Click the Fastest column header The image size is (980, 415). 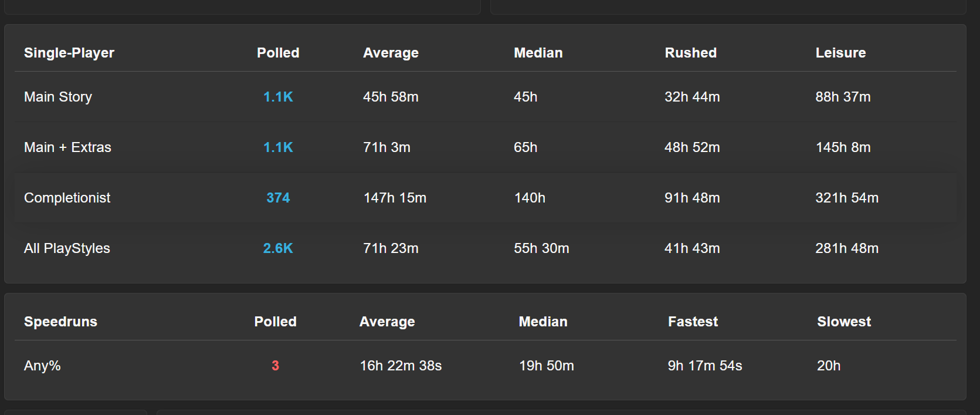pyautogui.click(x=693, y=322)
